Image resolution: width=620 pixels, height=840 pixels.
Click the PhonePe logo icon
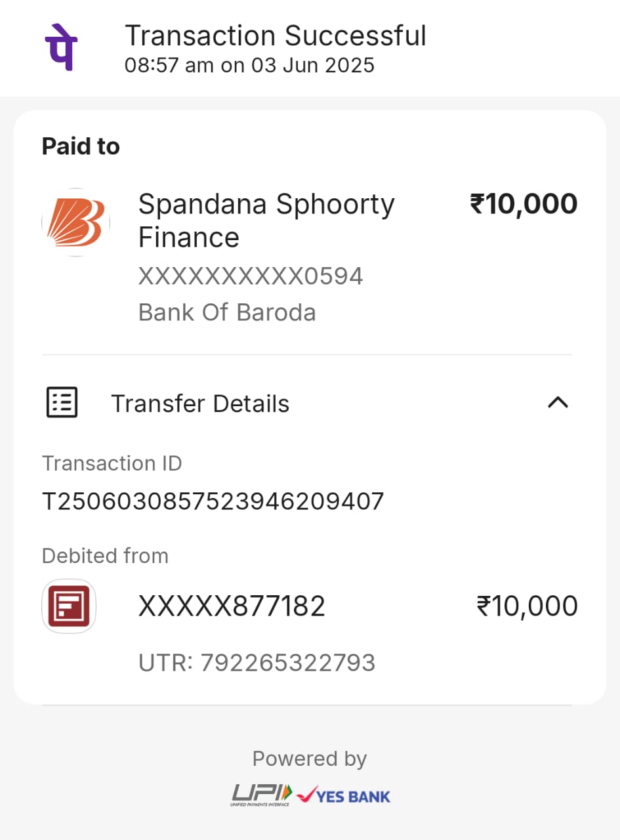(61, 48)
